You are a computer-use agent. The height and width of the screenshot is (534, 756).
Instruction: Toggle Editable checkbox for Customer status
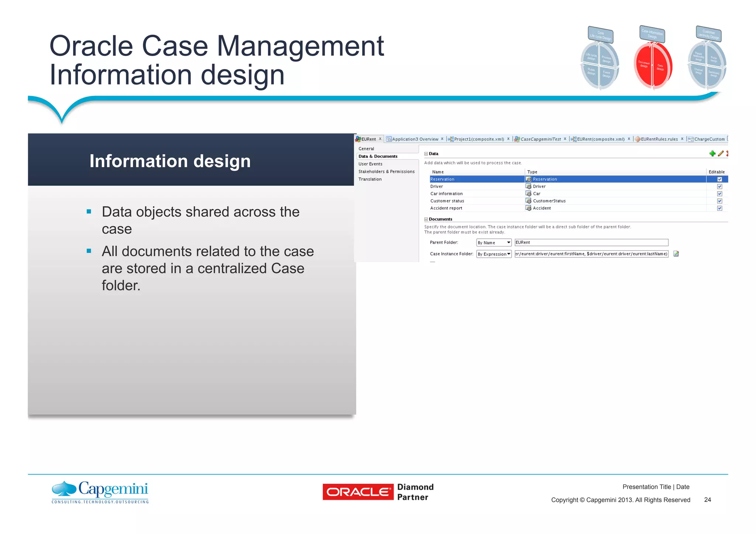(719, 201)
